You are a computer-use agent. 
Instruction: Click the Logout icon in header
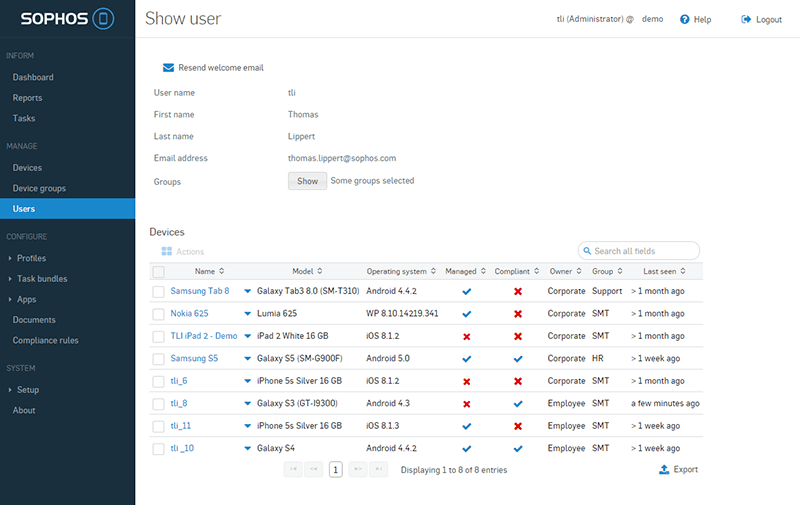(x=746, y=20)
